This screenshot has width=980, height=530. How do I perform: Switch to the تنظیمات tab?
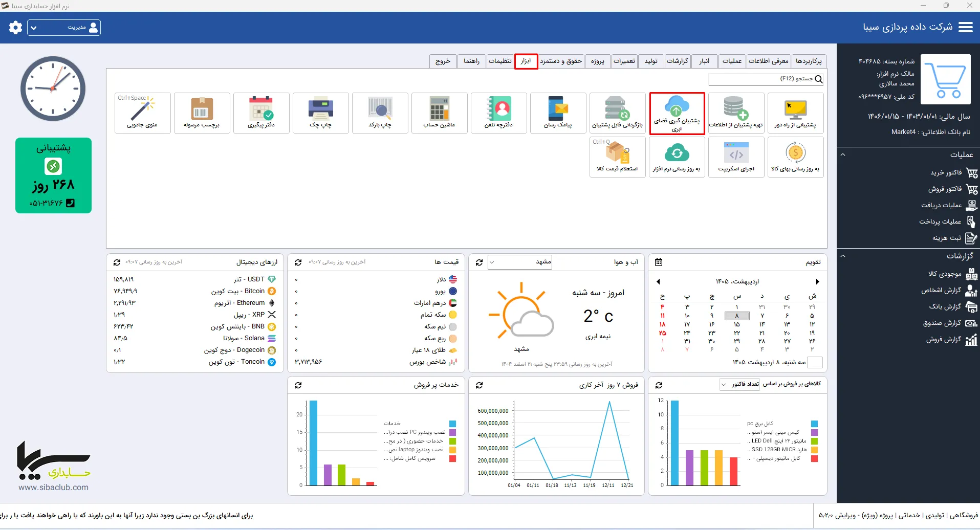(x=500, y=61)
